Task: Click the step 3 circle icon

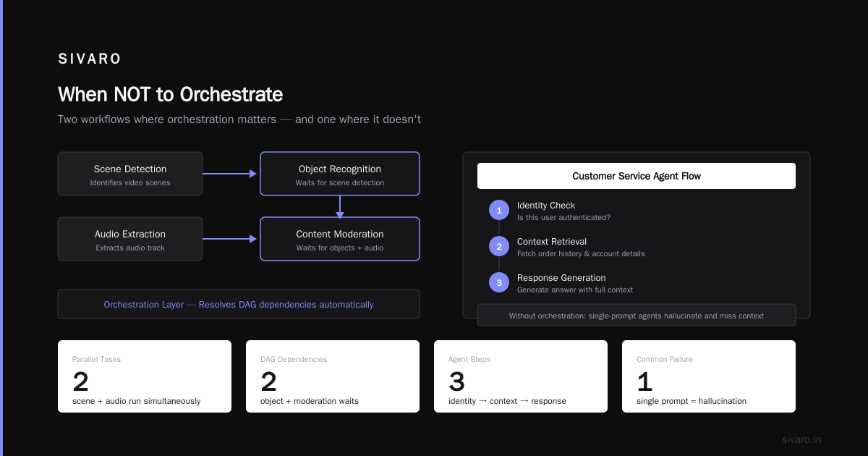Action: 499,282
